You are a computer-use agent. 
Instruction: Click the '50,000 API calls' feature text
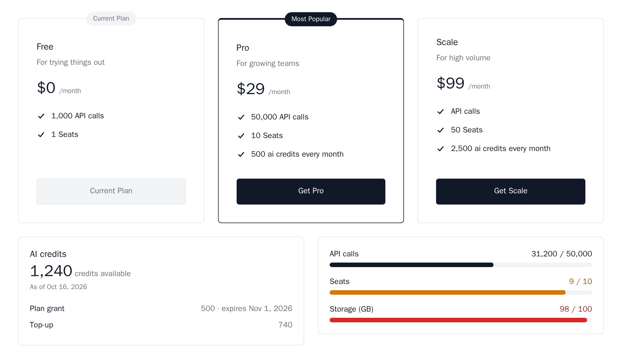[x=280, y=117]
